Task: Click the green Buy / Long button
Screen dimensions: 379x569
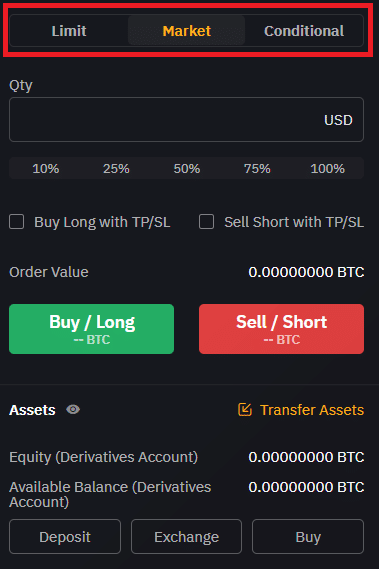Action: (91, 329)
